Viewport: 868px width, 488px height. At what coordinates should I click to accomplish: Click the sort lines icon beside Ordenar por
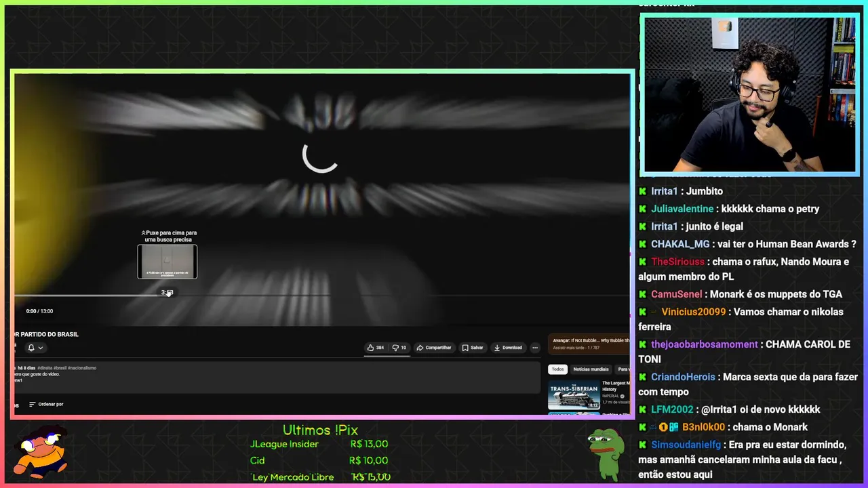[x=32, y=404]
